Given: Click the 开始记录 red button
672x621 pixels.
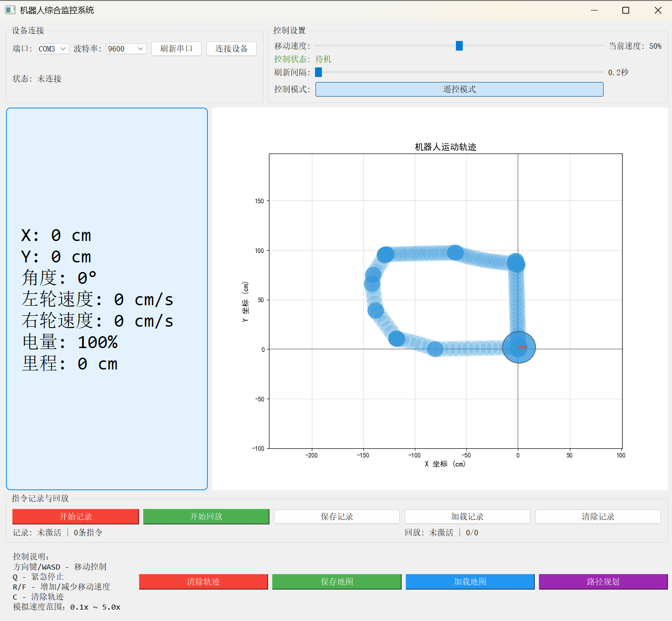Looking at the screenshot, I should tap(76, 517).
